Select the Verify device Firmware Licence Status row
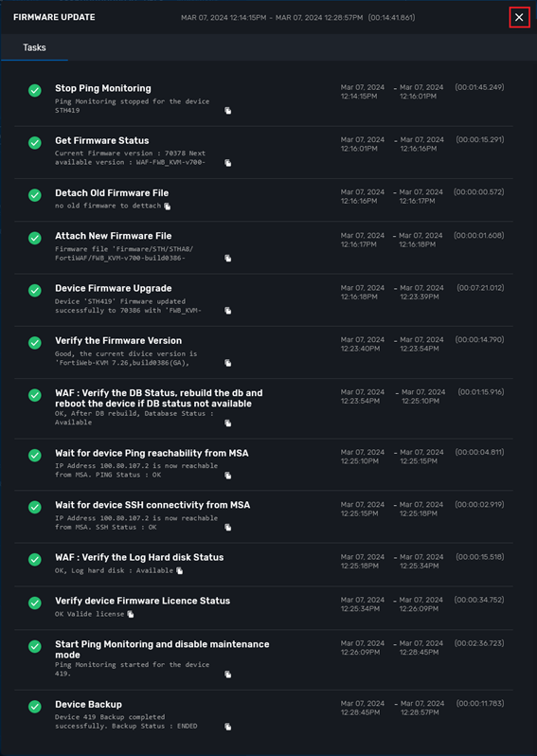 pos(263,608)
